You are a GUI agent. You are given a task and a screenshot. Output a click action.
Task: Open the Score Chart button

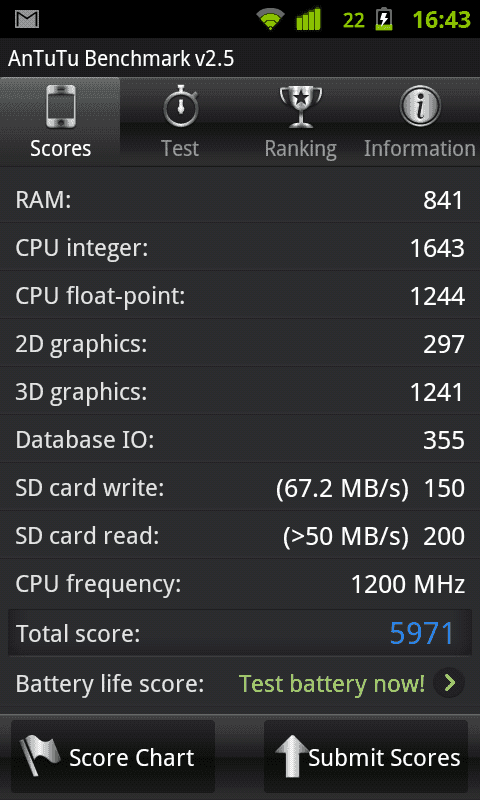click(x=113, y=756)
